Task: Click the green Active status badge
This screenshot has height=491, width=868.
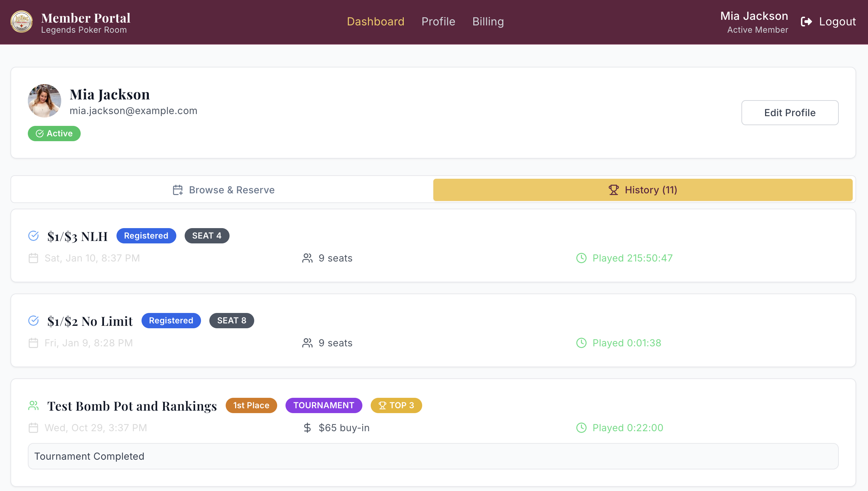Action: click(54, 134)
